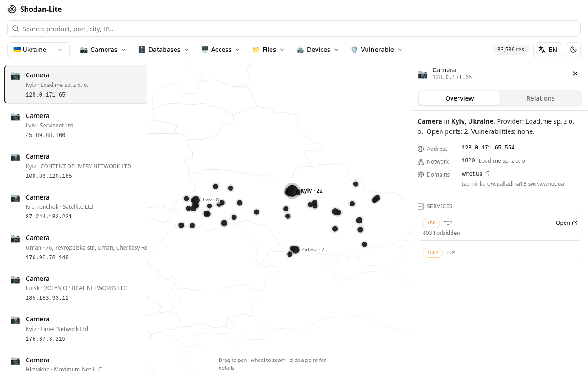Click the camera icon for 176.98.78.149
588x377 pixels.
[x=15, y=238]
